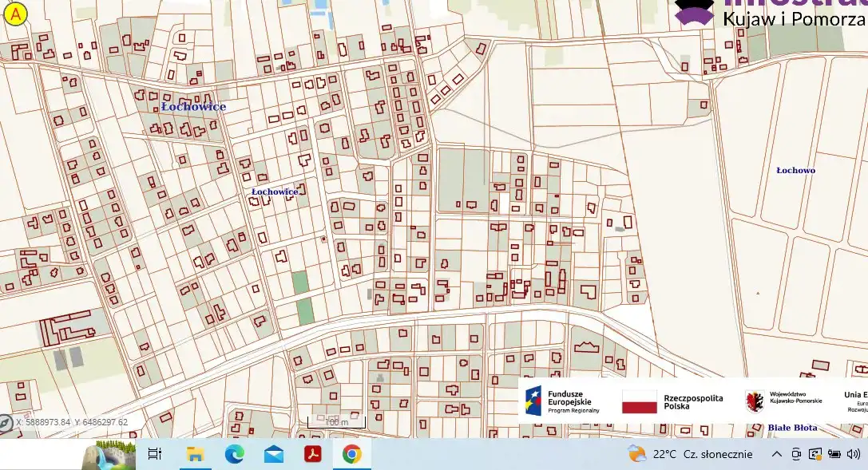868x470 pixels.
Task: Open Adobe Acrobat Reader from the taskbar
Action: [312, 454]
